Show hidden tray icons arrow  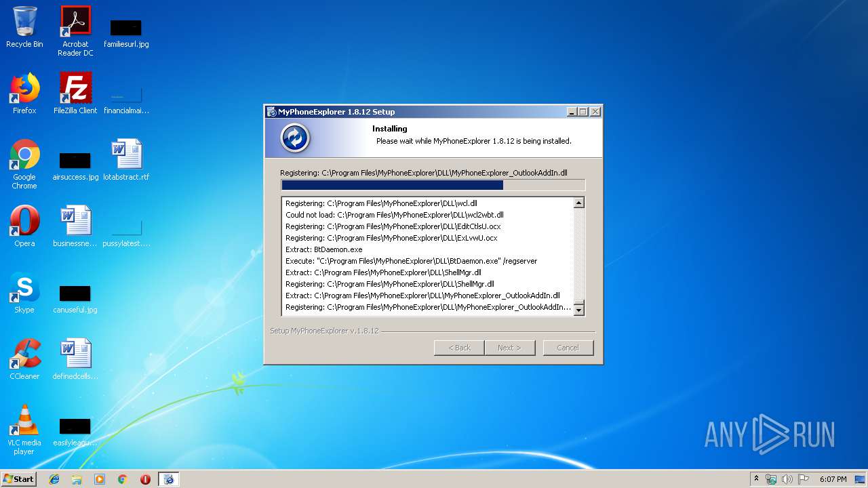(756, 479)
